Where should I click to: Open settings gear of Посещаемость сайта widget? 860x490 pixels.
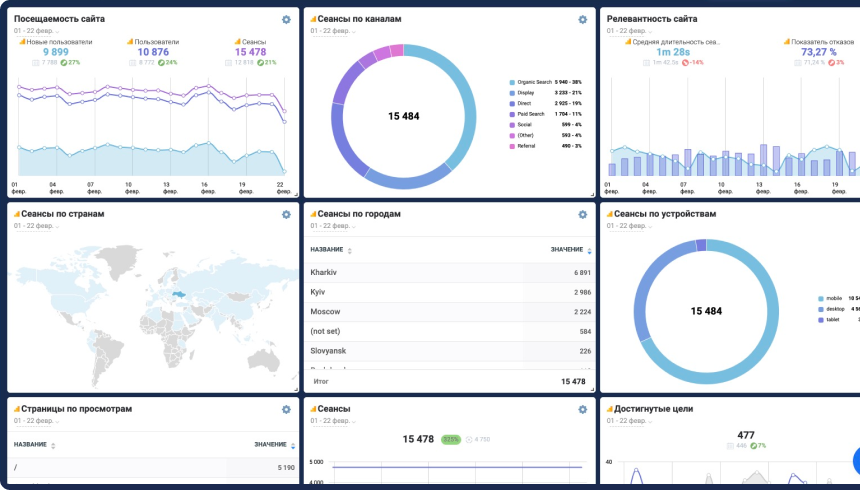[286, 19]
